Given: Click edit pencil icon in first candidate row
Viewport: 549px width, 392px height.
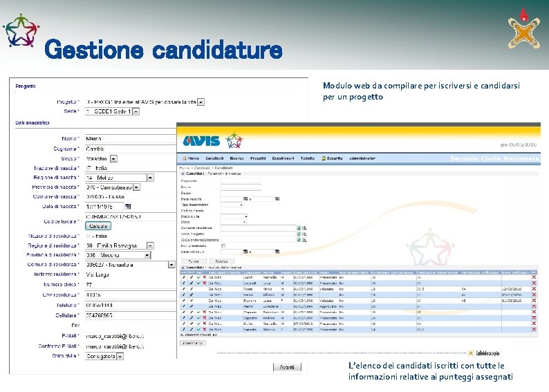Looking at the screenshot, I should click(x=183, y=277).
